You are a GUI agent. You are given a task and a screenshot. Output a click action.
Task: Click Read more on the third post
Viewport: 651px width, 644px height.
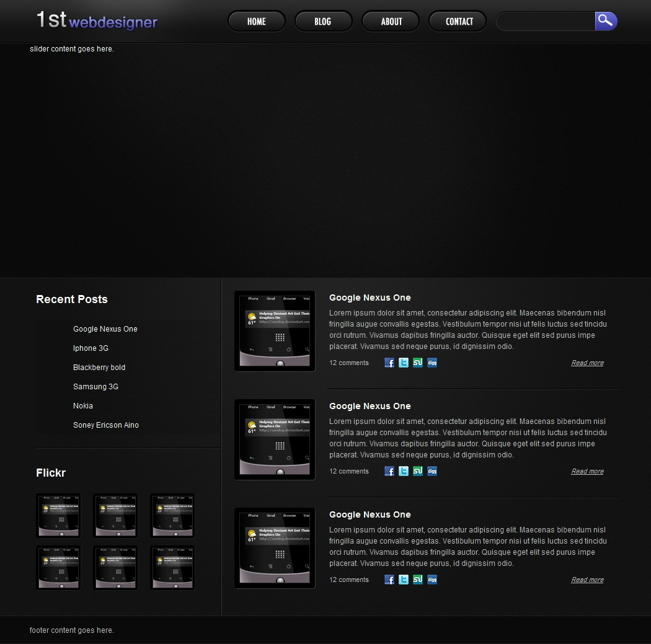[x=587, y=580]
